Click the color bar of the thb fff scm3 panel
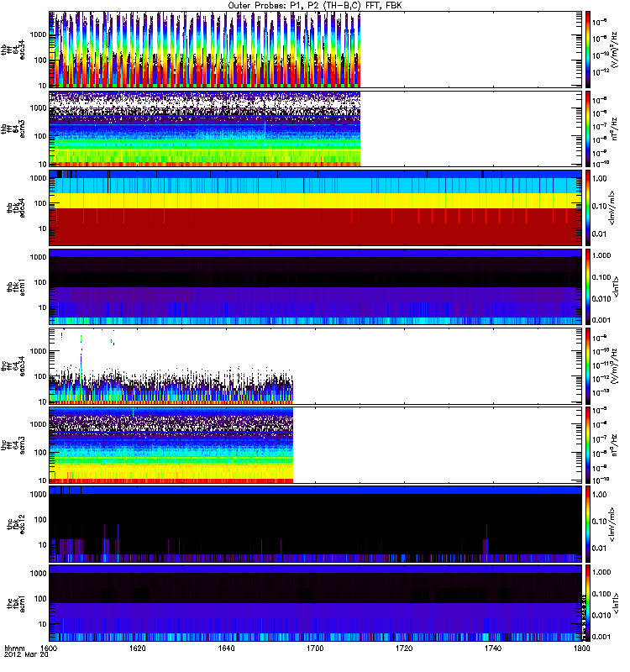 pos(589,128)
